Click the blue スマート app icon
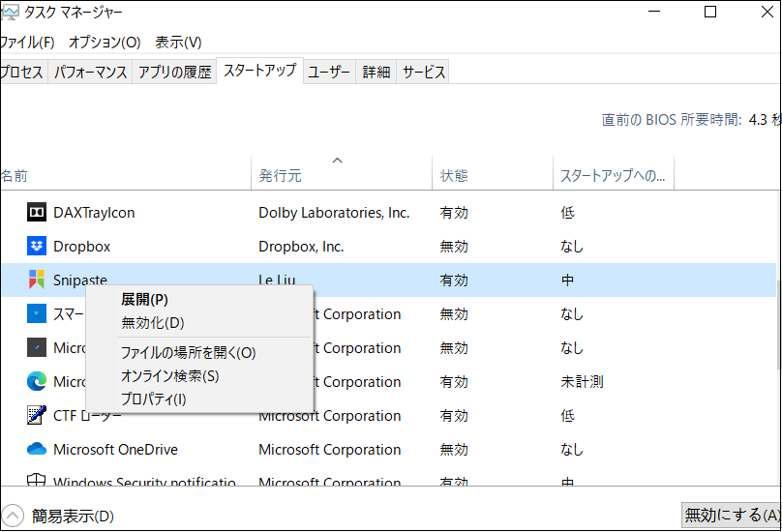 coord(37,314)
